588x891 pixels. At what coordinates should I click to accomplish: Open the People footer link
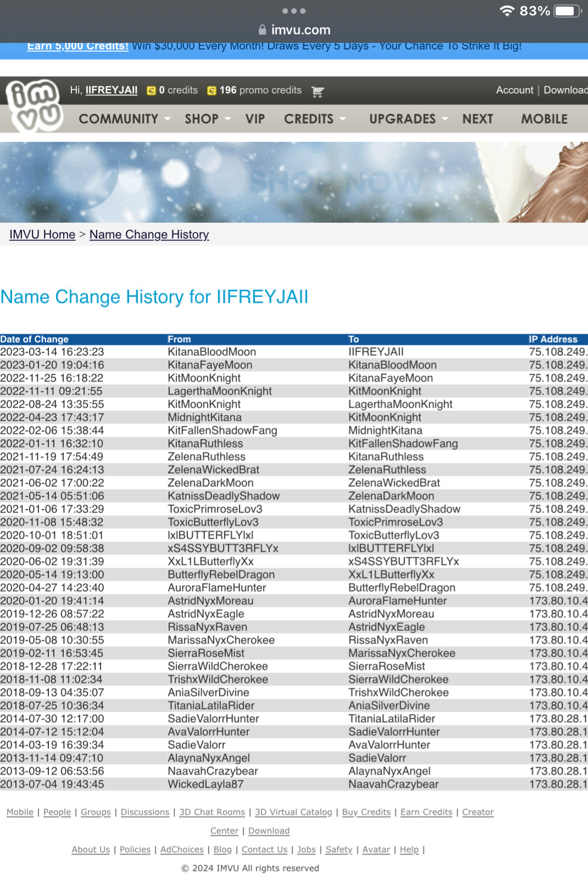tap(57, 812)
